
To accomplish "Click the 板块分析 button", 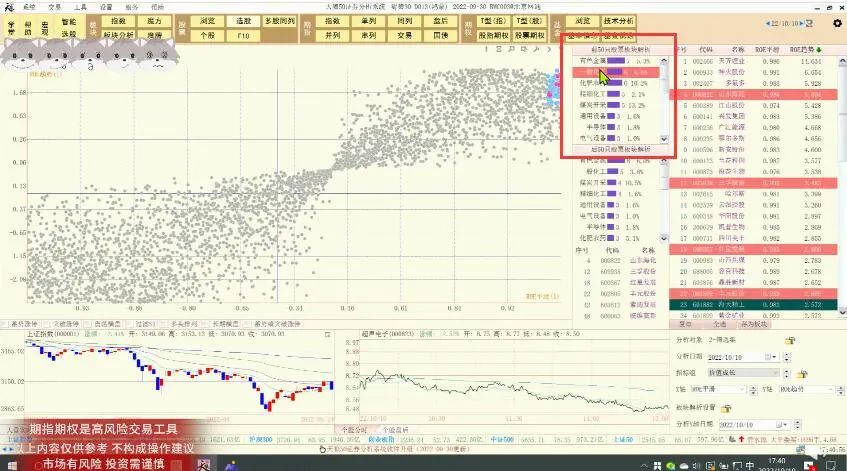I will [x=118, y=35].
